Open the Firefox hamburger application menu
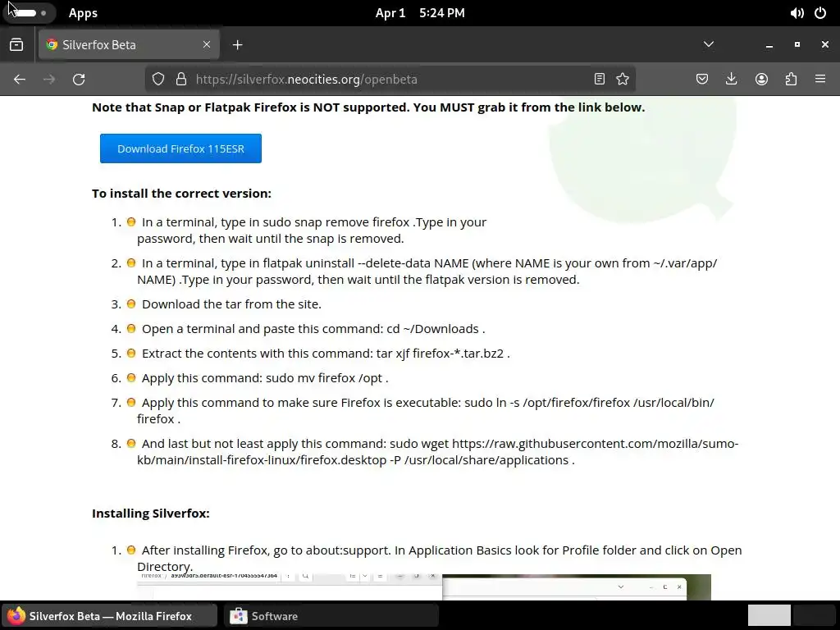 (x=820, y=80)
